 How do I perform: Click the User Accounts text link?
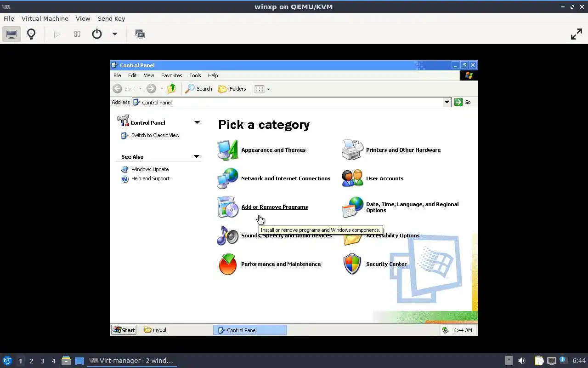pos(384,178)
